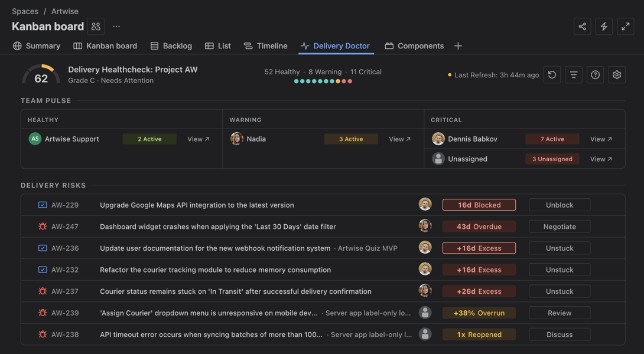
Task: Click the AW-232 task checkbox icon
Action: (x=43, y=270)
